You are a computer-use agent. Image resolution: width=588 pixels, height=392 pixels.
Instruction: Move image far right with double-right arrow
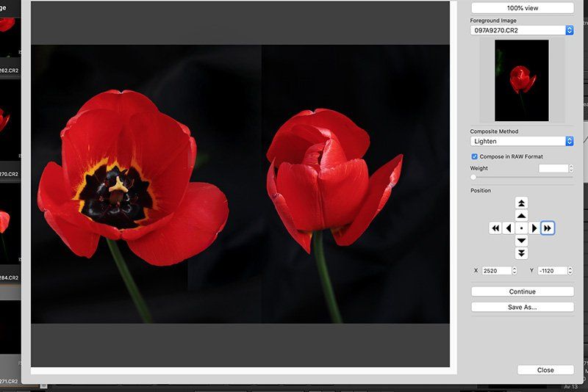pyautogui.click(x=547, y=228)
